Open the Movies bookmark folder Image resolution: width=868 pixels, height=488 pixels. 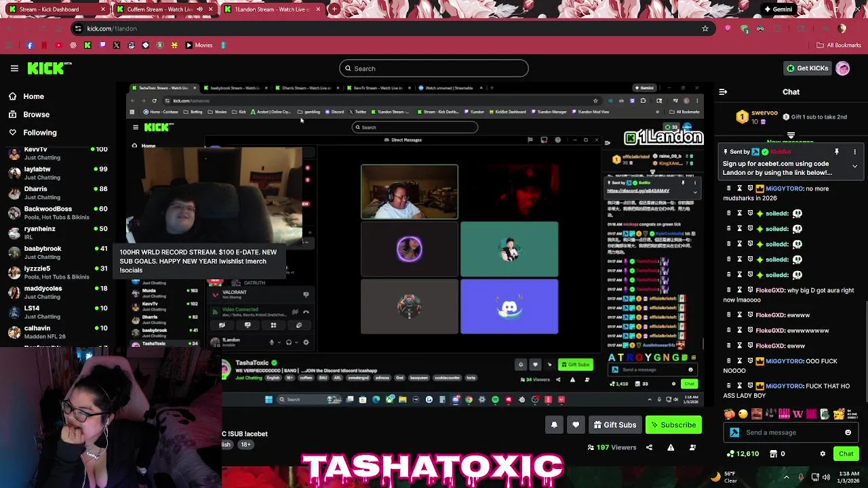(199, 45)
